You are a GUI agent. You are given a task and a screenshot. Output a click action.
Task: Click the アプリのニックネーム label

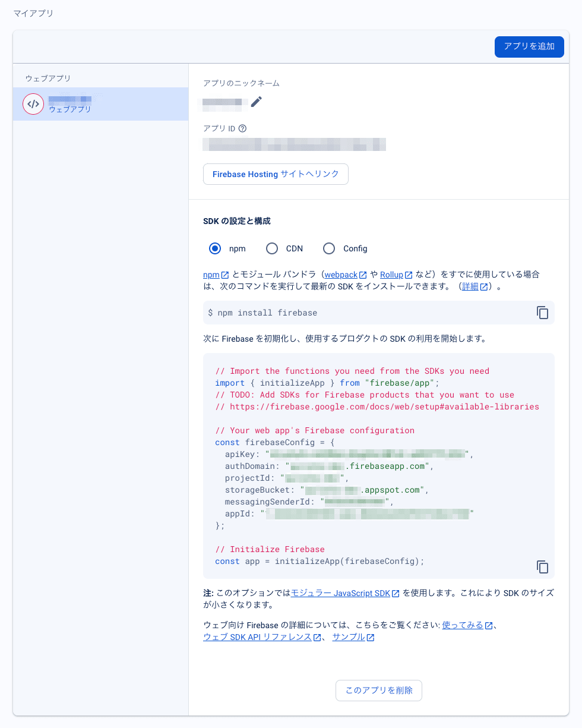[x=241, y=83]
